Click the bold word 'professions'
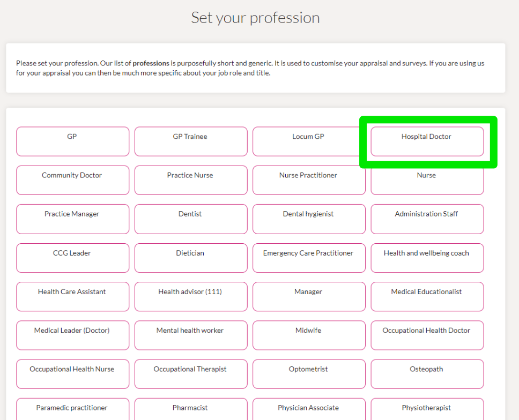Viewport: 519px width, 420px height. [151, 63]
